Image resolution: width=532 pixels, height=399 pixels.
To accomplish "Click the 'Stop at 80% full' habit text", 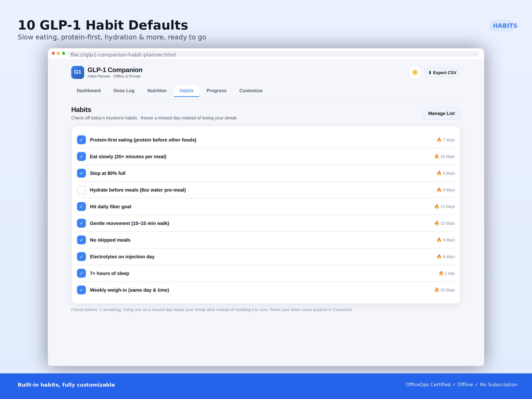I will click(108, 173).
